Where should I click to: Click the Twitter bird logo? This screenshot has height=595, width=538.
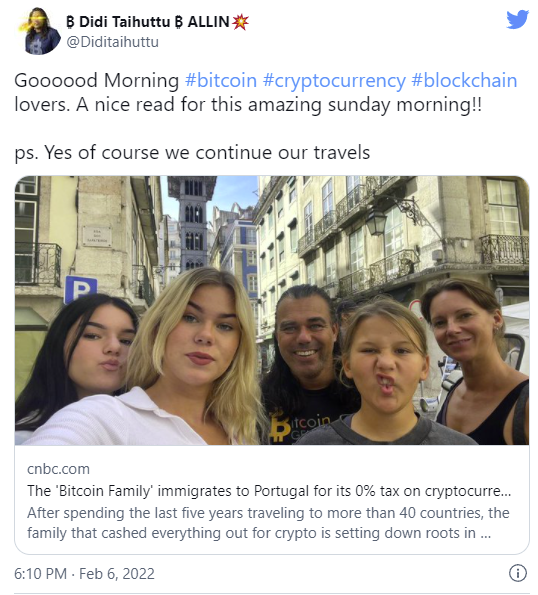point(517,19)
